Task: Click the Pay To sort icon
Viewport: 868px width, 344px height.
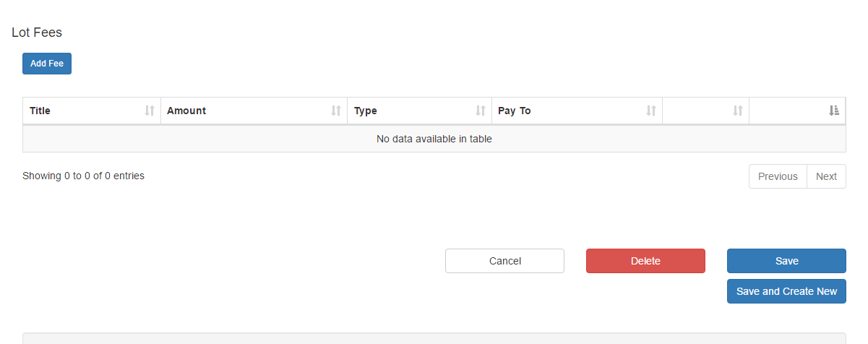Action: [x=651, y=111]
